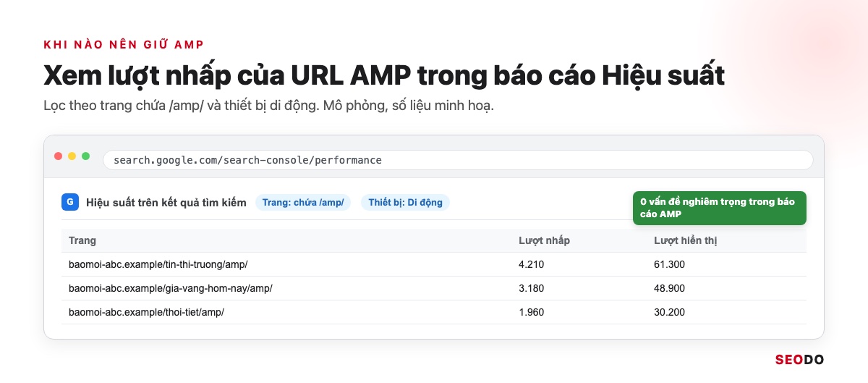Click the 3.180 clicks value

pos(531,288)
